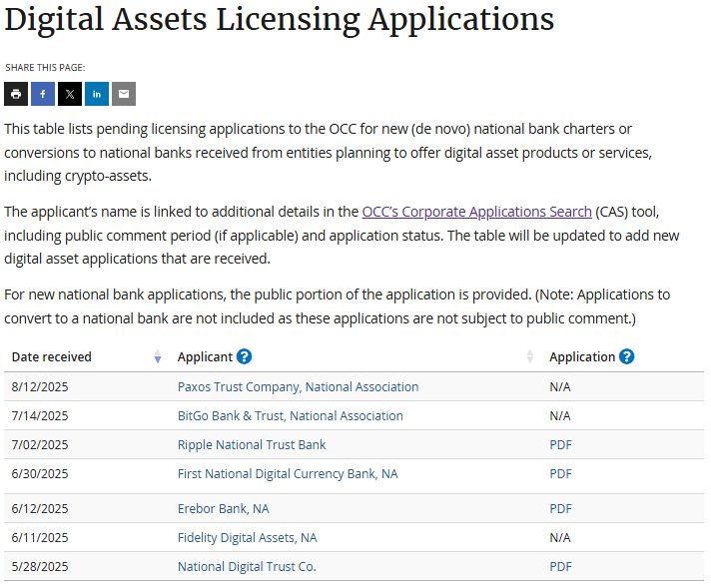Screen dimensions: 711x588
Task: Open help icon next to Applicant header
Action: point(245,356)
